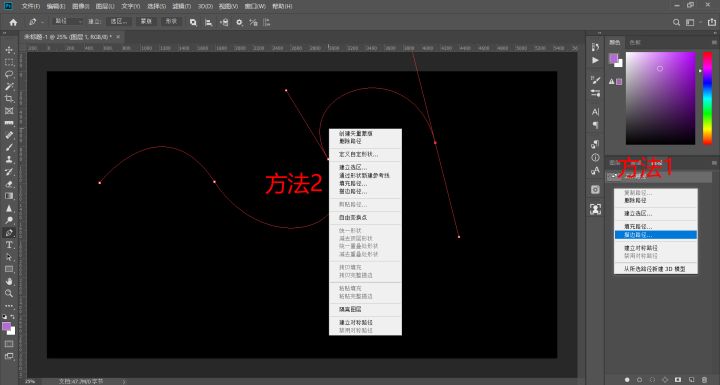The image size is (720, 385).
Task: Select the Brush tool
Action: pyautogui.click(x=9, y=147)
